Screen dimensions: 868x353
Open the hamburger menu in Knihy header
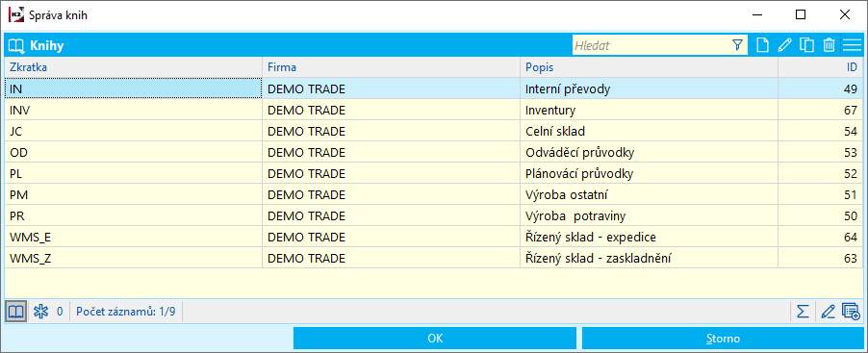pos(852,45)
